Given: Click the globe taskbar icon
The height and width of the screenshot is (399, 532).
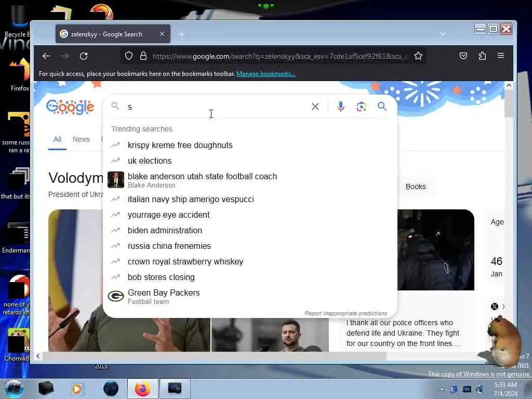Looking at the screenshot, I should click(x=111, y=389).
